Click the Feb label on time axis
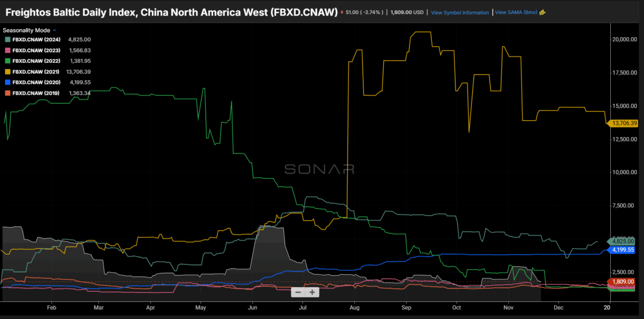644x319 pixels. 52,308
